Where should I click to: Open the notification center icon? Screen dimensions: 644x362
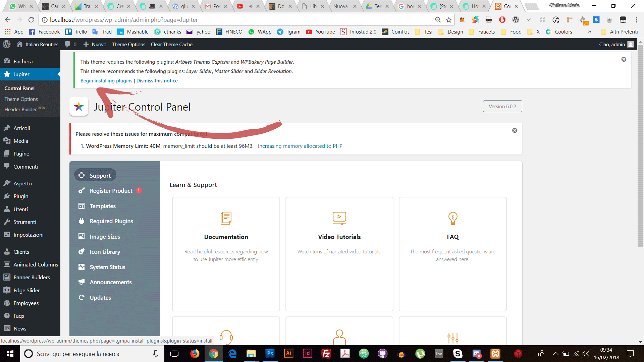point(630,354)
